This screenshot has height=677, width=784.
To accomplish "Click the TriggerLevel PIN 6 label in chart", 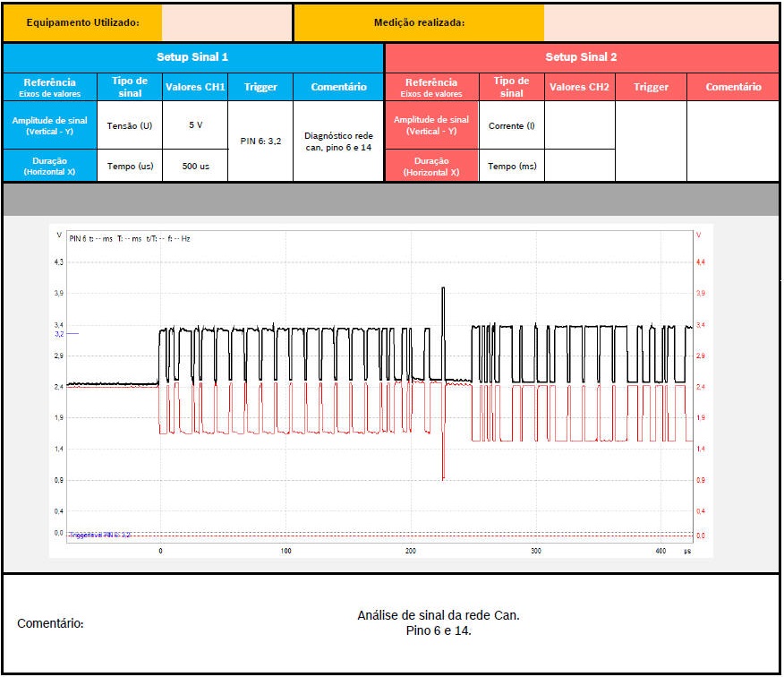I will (99, 534).
